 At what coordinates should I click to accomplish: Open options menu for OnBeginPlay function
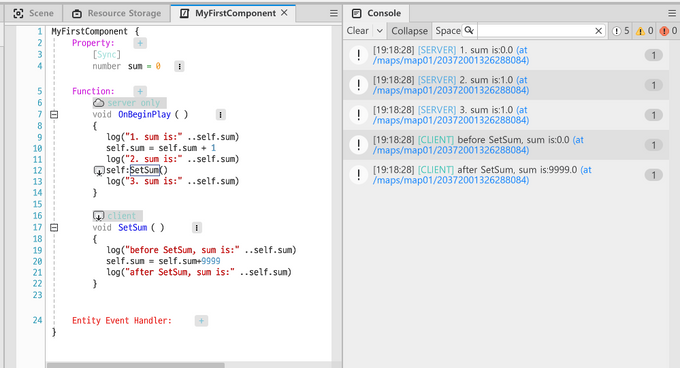(220, 114)
